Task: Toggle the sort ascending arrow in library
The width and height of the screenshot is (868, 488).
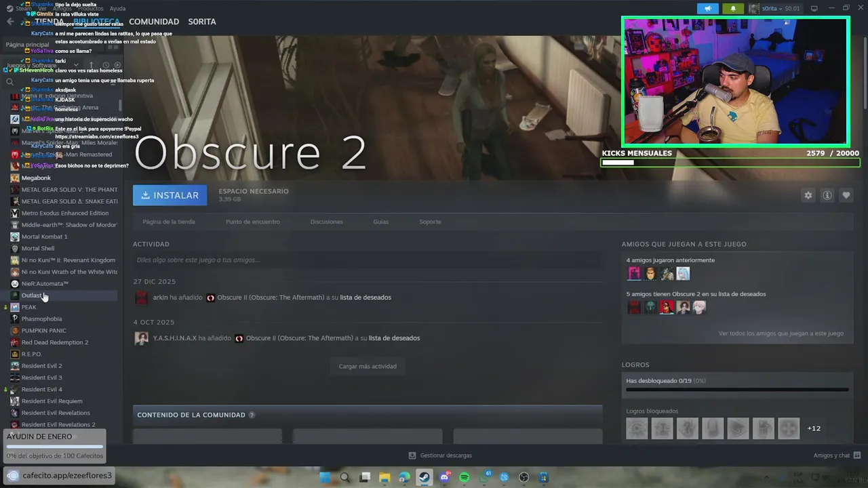Action: [91, 65]
